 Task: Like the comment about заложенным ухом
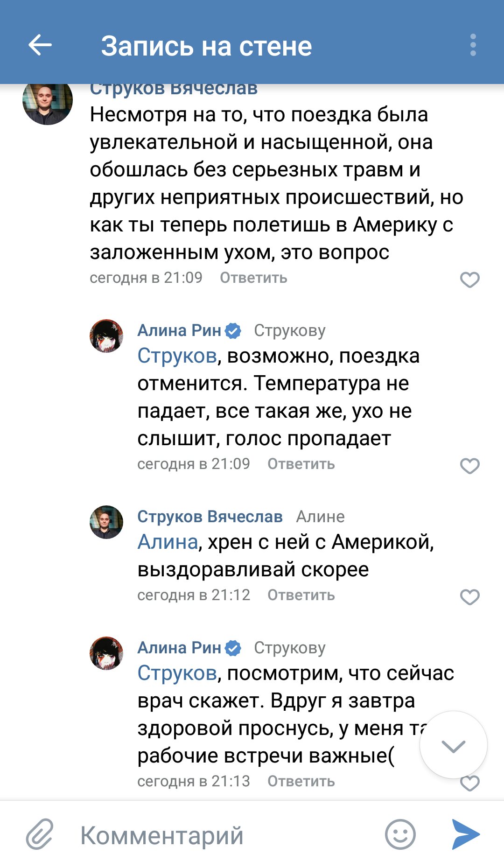(x=469, y=280)
